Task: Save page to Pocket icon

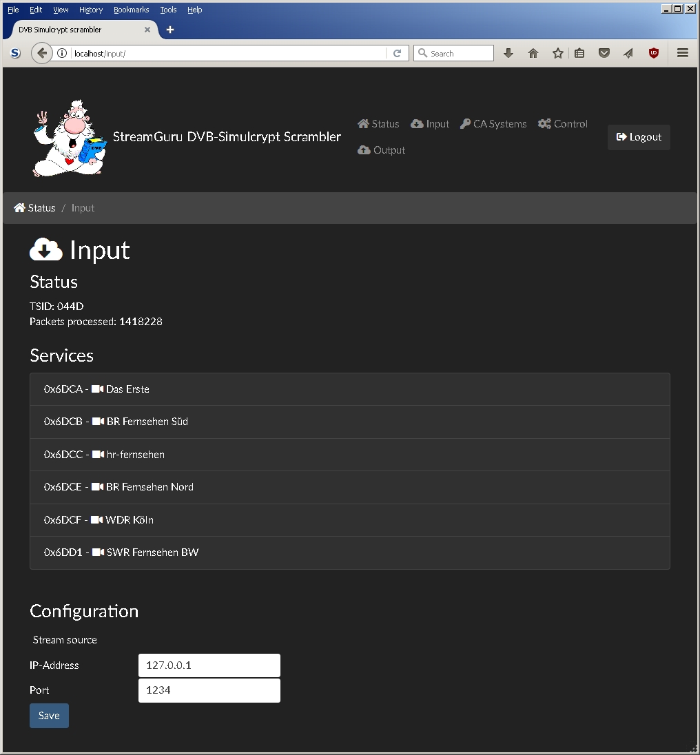Action: coord(604,54)
